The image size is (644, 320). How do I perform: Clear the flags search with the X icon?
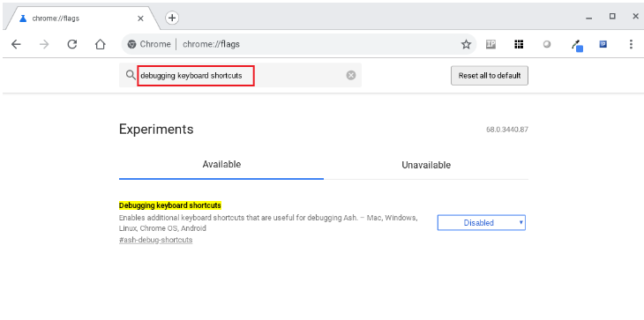tap(351, 75)
